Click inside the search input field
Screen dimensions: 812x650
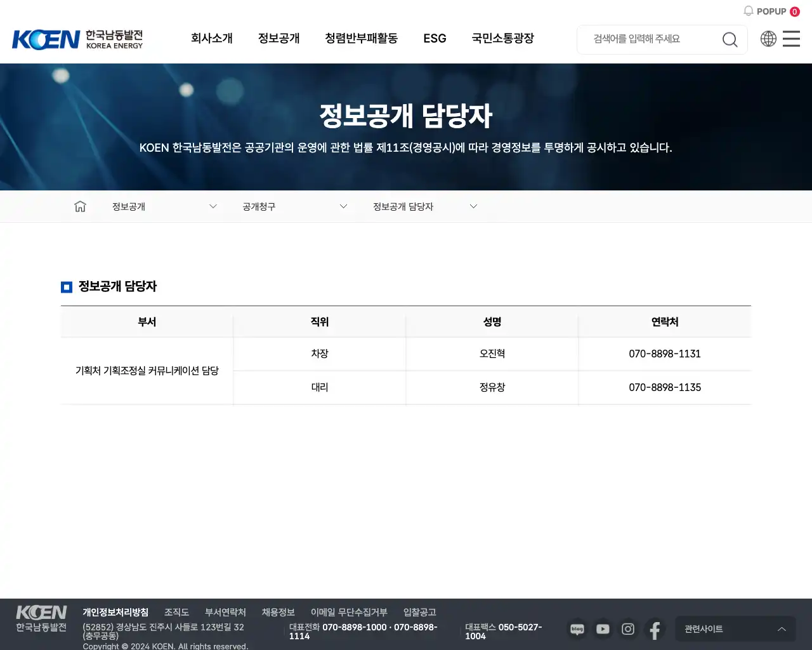pyautogui.click(x=647, y=39)
